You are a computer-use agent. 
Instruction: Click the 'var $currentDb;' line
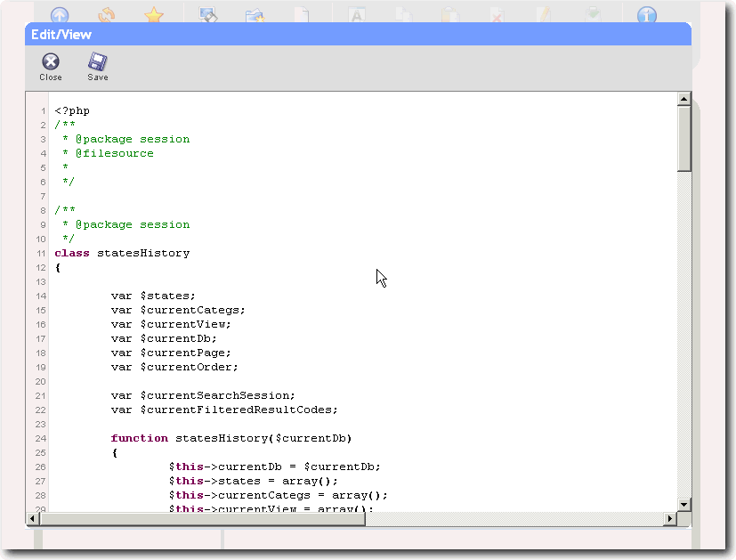click(164, 338)
